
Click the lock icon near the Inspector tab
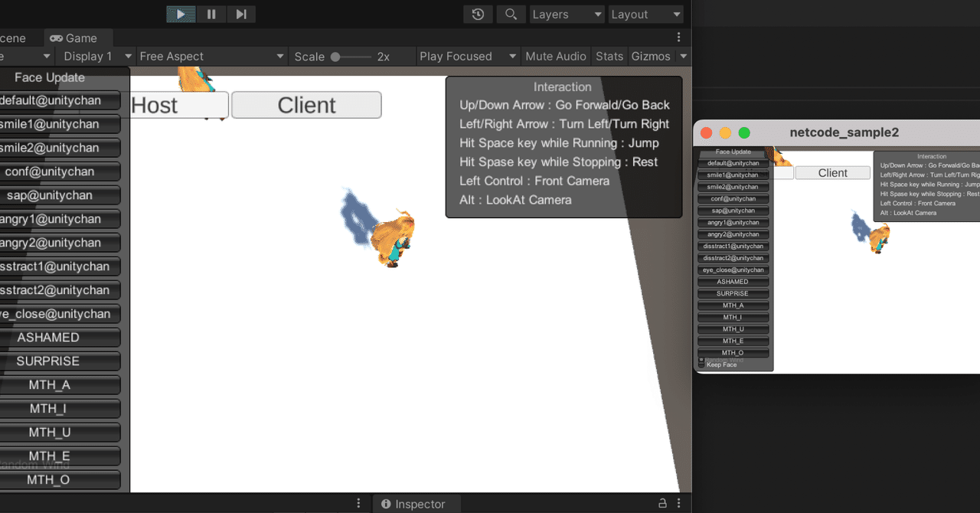point(661,503)
